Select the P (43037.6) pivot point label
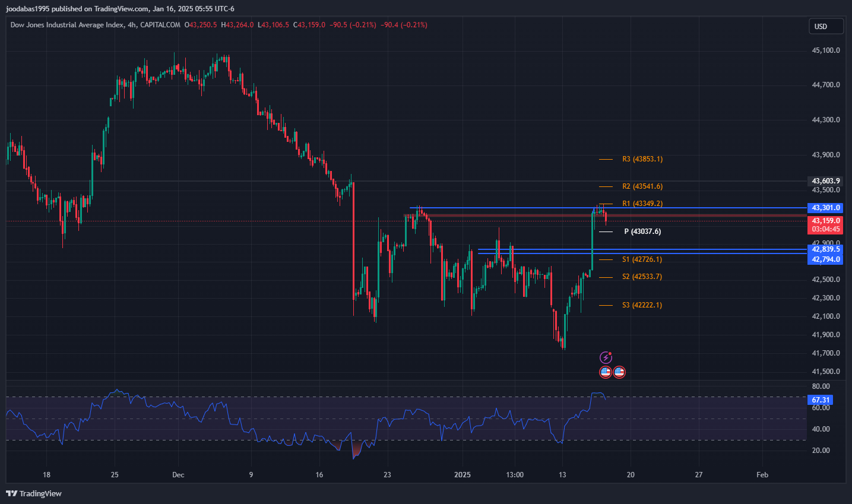852x504 pixels. click(642, 232)
